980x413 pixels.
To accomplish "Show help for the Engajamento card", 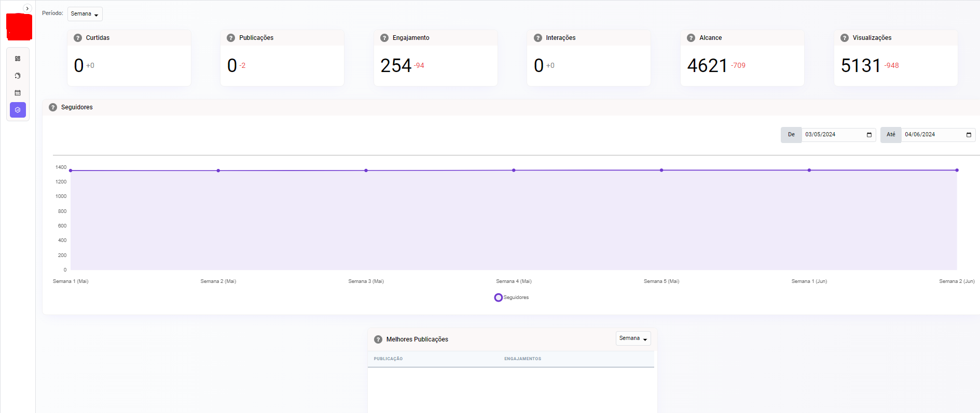I will coord(384,38).
